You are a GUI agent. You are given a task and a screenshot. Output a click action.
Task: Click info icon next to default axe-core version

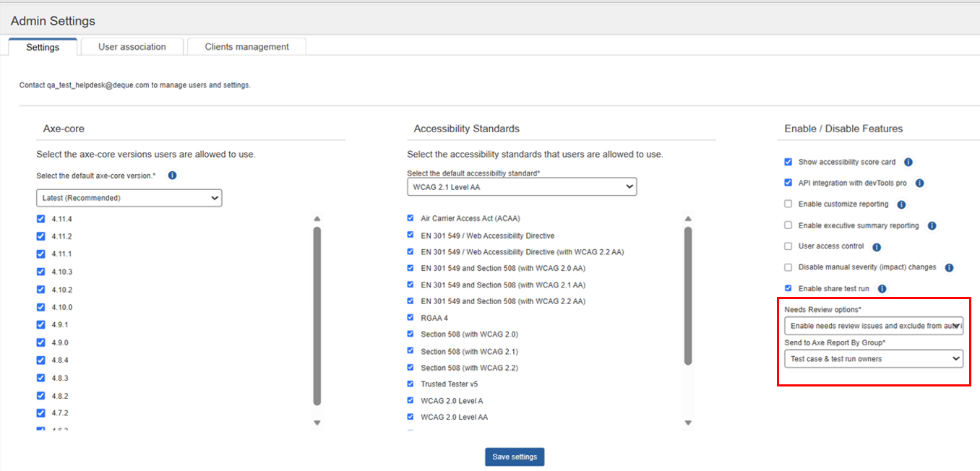(x=172, y=176)
